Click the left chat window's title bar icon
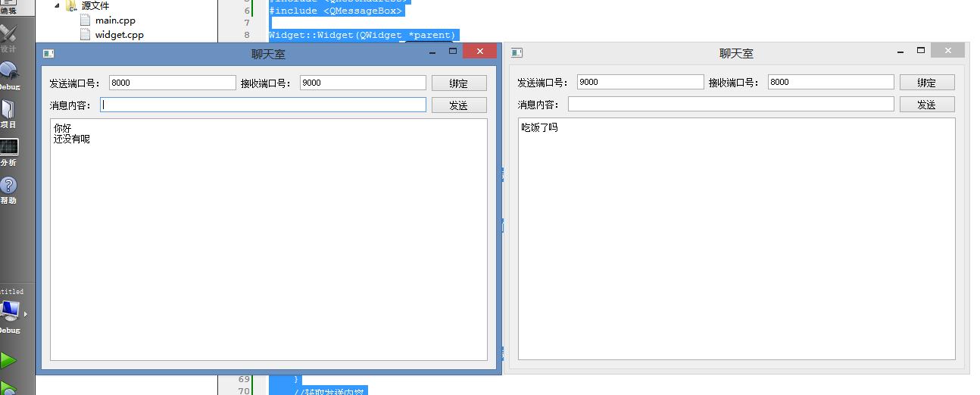 48,53
